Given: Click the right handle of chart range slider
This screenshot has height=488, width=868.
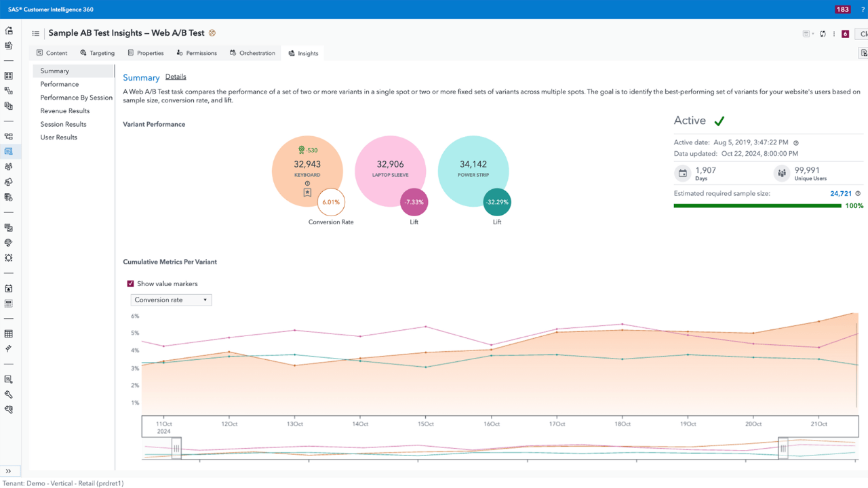Looking at the screenshot, I should 783,448.
